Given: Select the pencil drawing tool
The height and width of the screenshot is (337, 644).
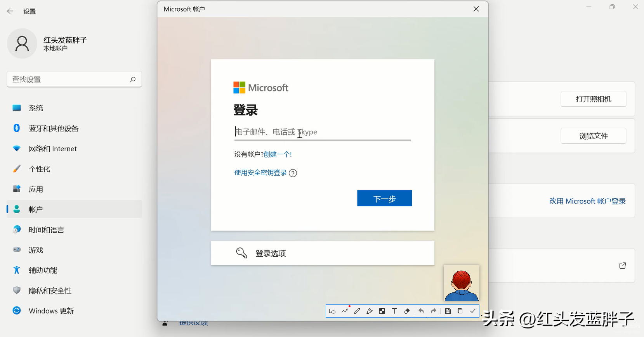Looking at the screenshot, I should [357, 311].
